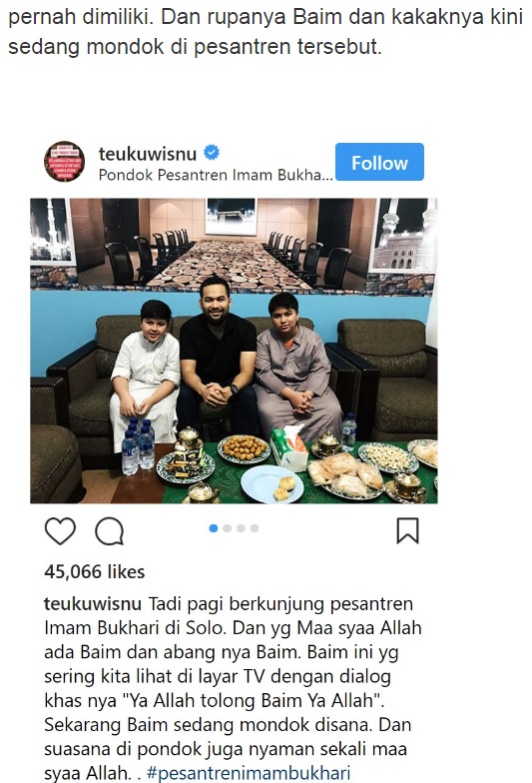Open comments via speech bubble icon
Screen dimensions: 532x783
[x=110, y=530]
